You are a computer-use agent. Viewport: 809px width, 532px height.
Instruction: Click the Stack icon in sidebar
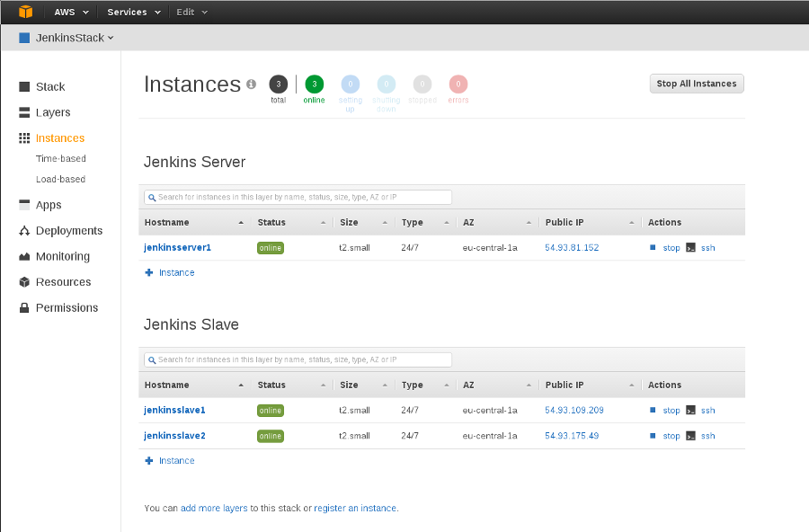pyautogui.click(x=24, y=86)
